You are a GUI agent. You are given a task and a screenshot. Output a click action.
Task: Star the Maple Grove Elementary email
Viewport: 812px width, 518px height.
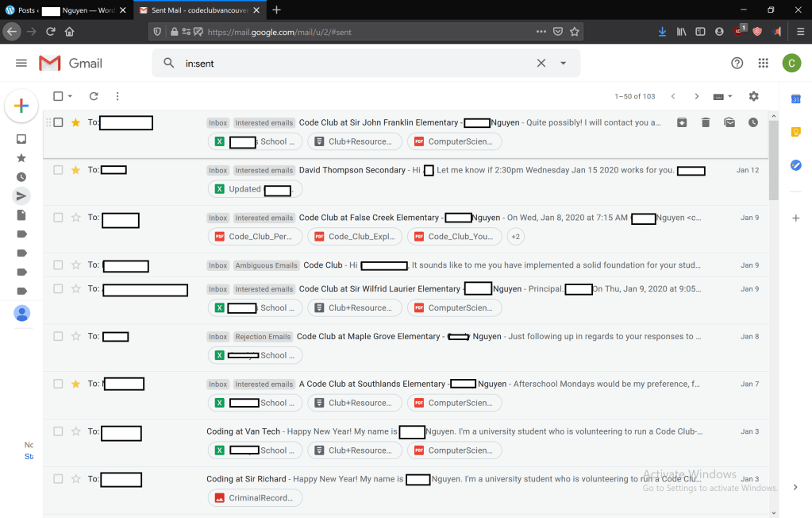[x=76, y=336]
